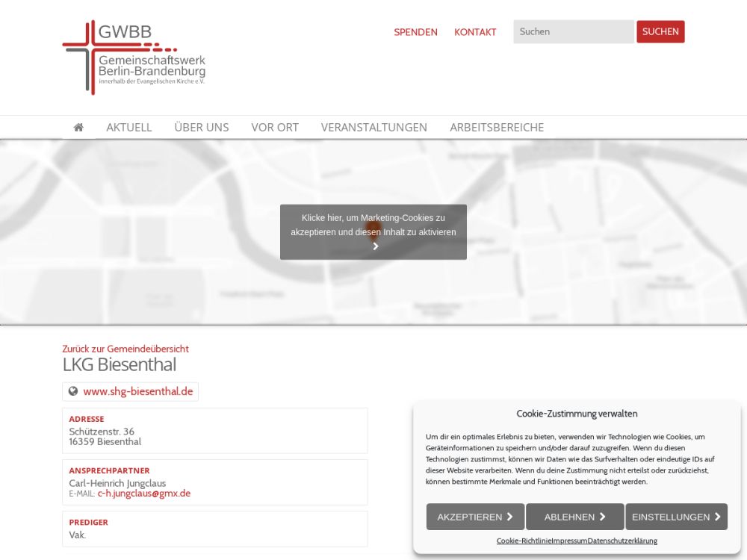The image size is (747, 560).
Task: Email c-h.jungclaus@gmx.de address
Action: point(143,494)
